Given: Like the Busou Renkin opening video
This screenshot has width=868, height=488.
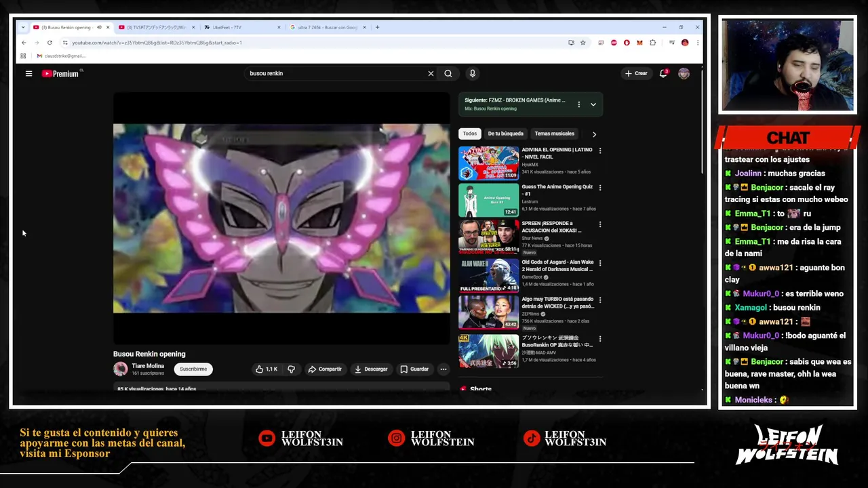Looking at the screenshot, I should point(267,369).
